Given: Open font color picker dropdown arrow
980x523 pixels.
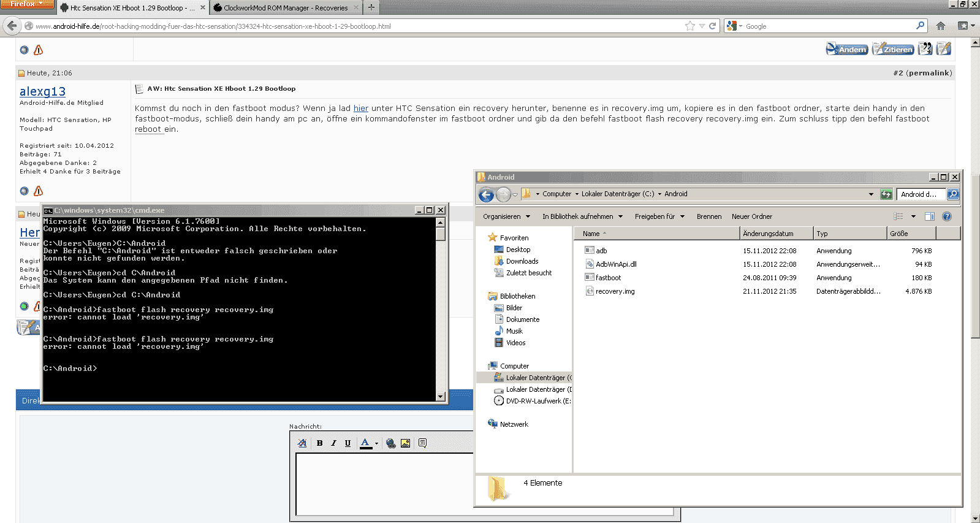Looking at the screenshot, I should coord(376,443).
